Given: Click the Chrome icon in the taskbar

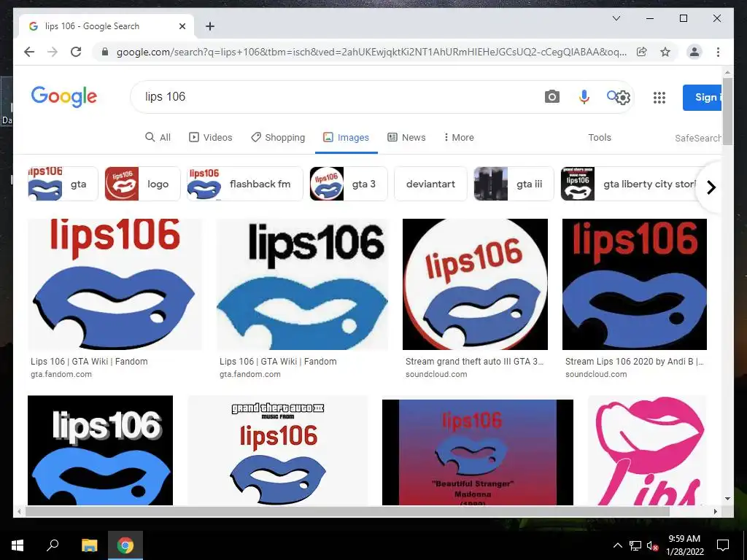Looking at the screenshot, I should click(125, 545).
